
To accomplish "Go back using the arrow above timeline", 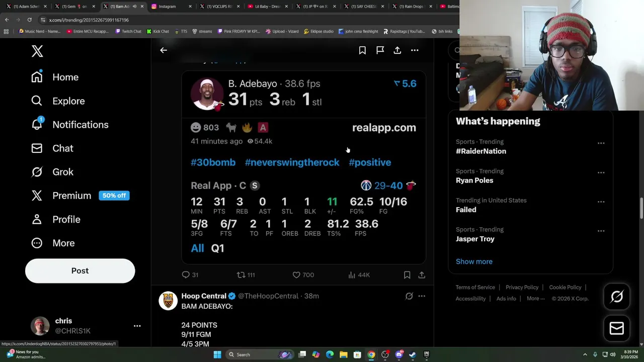I will point(164,50).
